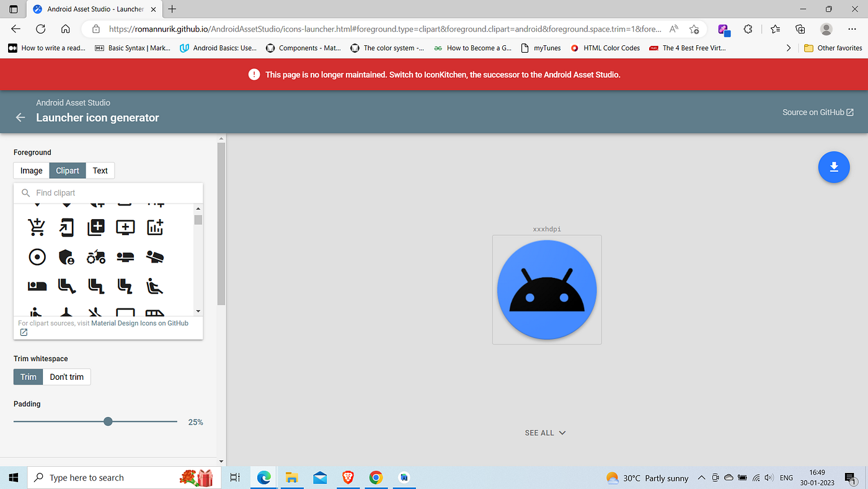Viewport: 868px width, 489px height.
Task: Switch to the Text foreground tab
Action: coord(100,170)
